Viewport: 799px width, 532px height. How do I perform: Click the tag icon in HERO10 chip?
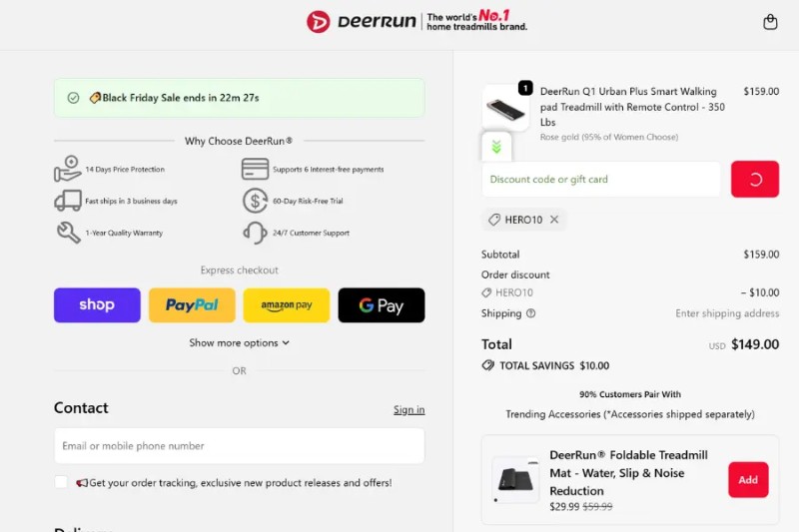coord(494,220)
